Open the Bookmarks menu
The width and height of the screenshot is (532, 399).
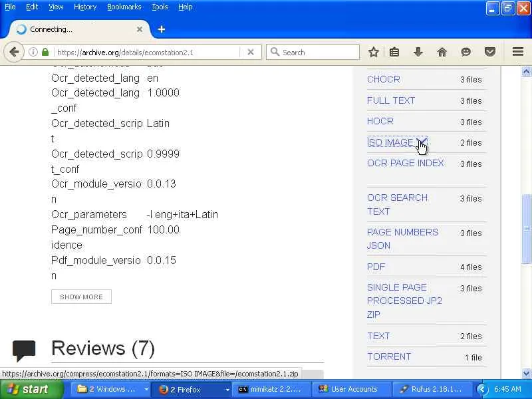(124, 7)
